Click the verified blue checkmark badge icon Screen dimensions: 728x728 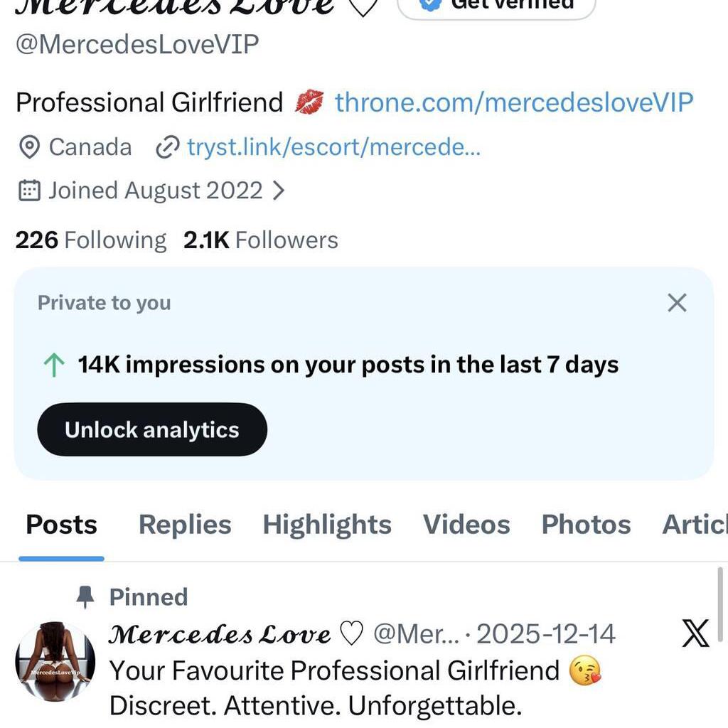point(427,3)
